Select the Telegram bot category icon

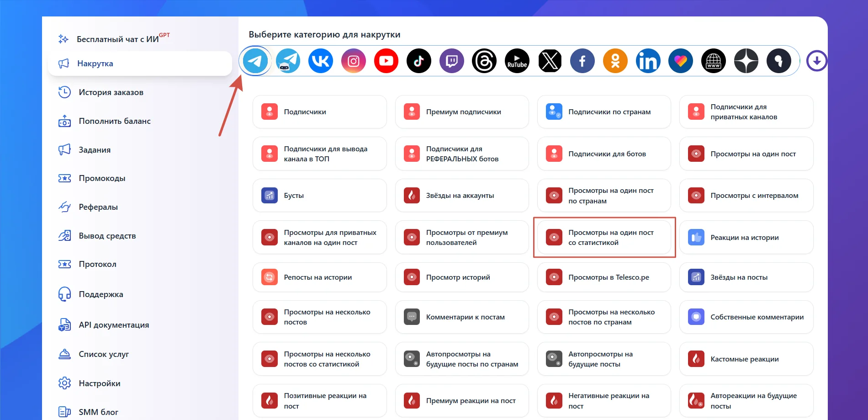click(288, 61)
